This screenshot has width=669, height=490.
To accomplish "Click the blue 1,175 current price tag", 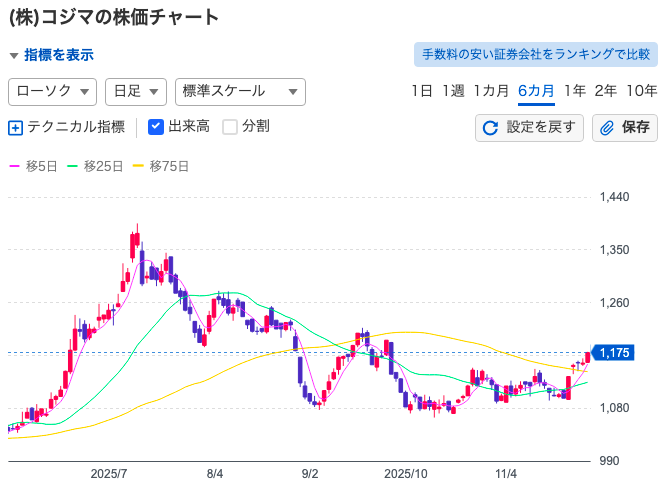I will [x=614, y=352].
